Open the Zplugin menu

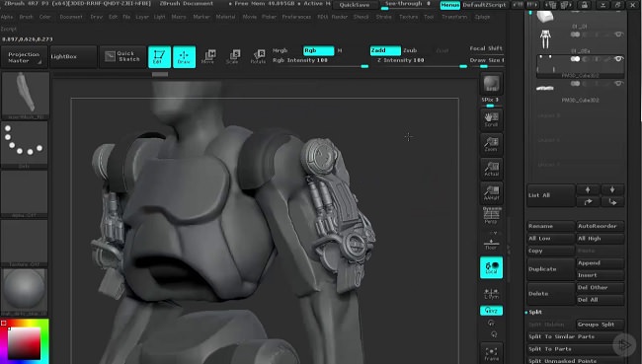482,17
